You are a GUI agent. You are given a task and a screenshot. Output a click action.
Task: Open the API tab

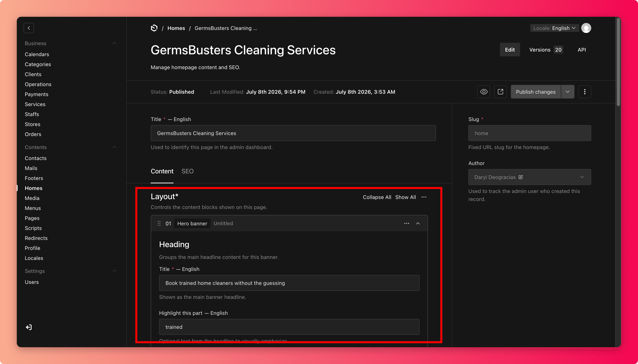point(582,50)
